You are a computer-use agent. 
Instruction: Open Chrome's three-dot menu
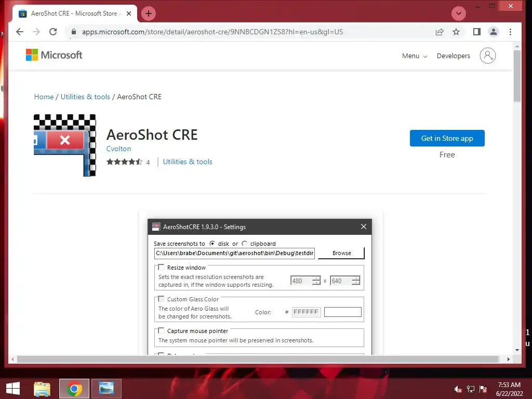pyautogui.click(x=510, y=32)
